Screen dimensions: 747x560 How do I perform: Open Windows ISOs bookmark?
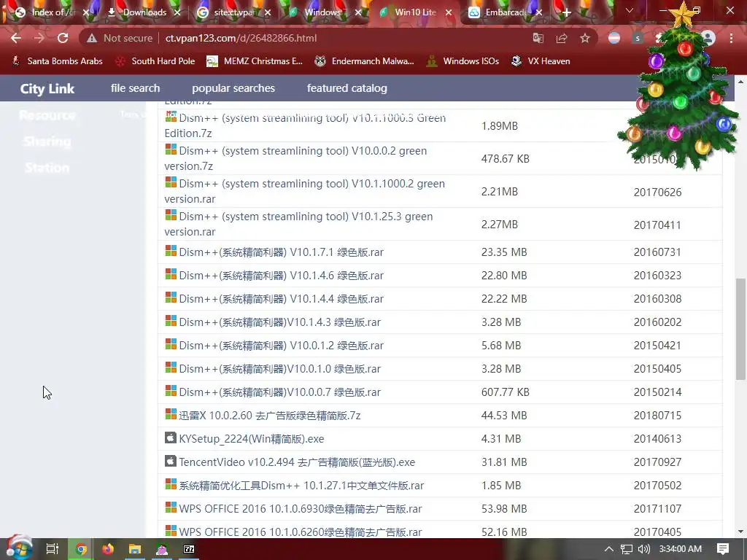[462, 61]
